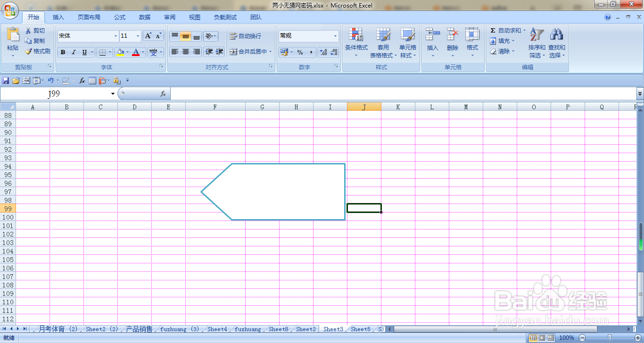This screenshot has width=644, height=343.
Task: Toggle center horizontal alignment
Action: [x=186, y=52]
